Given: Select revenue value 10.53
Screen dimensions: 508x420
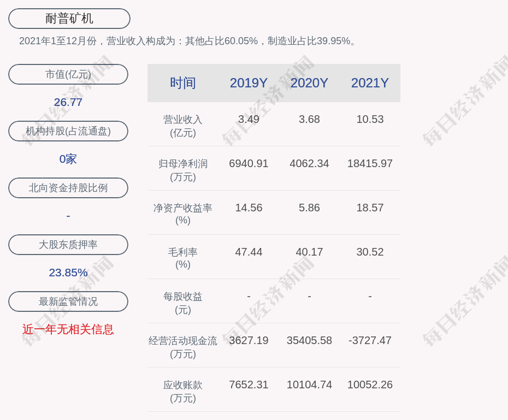Looking at the screenshot, I should [x=370, y=119].
